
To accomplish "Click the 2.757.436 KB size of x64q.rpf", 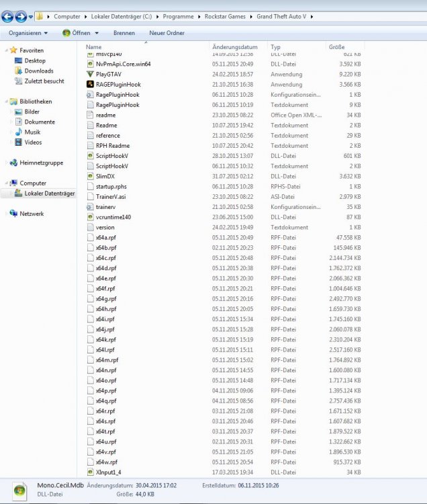I will pos(345,401).
